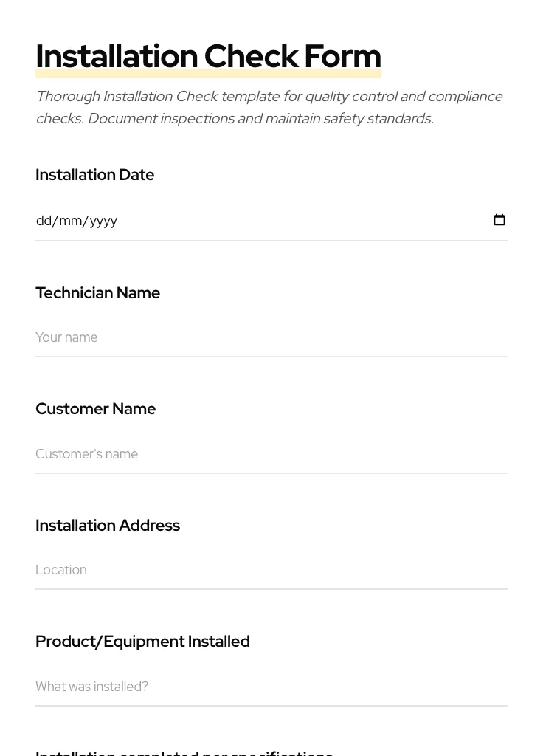Click the Installation Address heading
The image size is (543, 756).
click(108, 526)
